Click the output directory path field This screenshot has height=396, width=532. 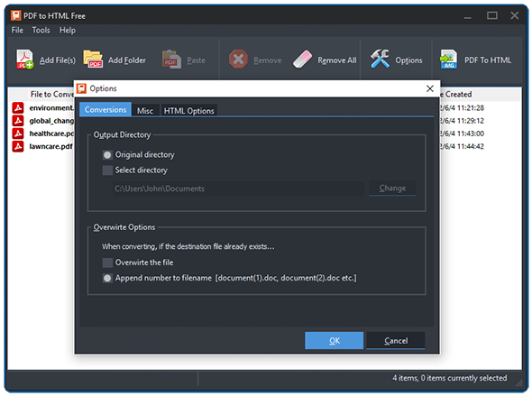point(239,189)
